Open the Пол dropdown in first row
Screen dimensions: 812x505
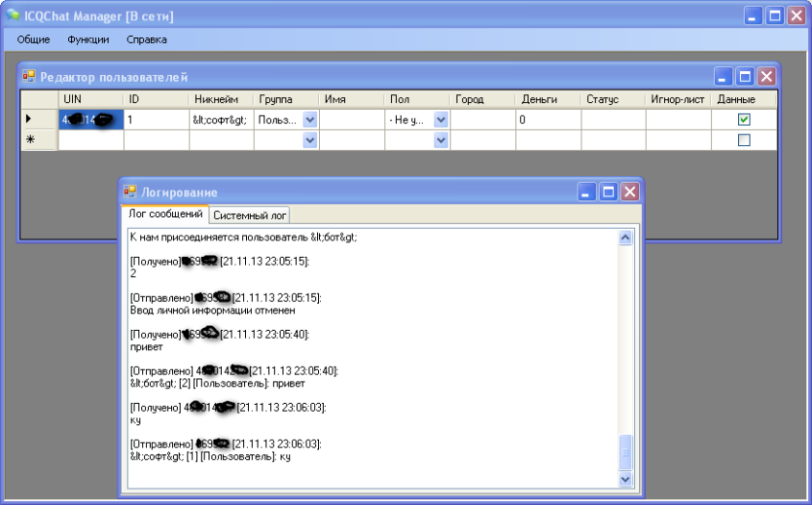pyautogui.click(x=441, y=120)
